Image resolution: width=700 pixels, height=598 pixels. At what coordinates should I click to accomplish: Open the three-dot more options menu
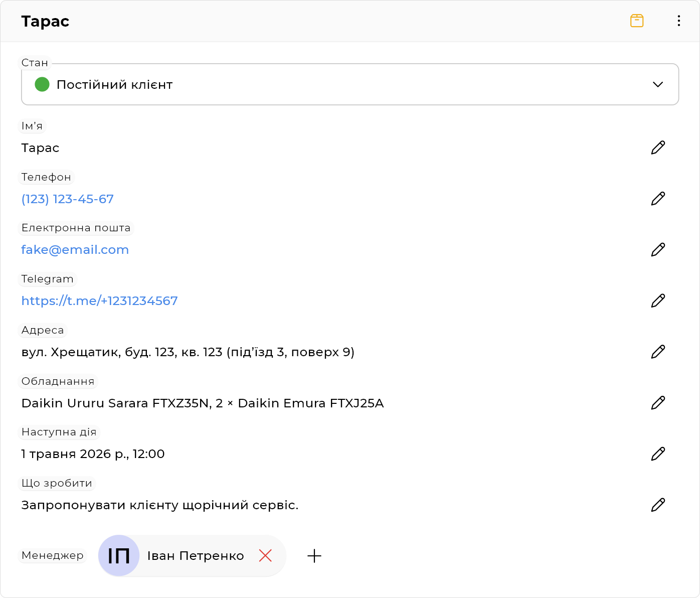(678, 21)
